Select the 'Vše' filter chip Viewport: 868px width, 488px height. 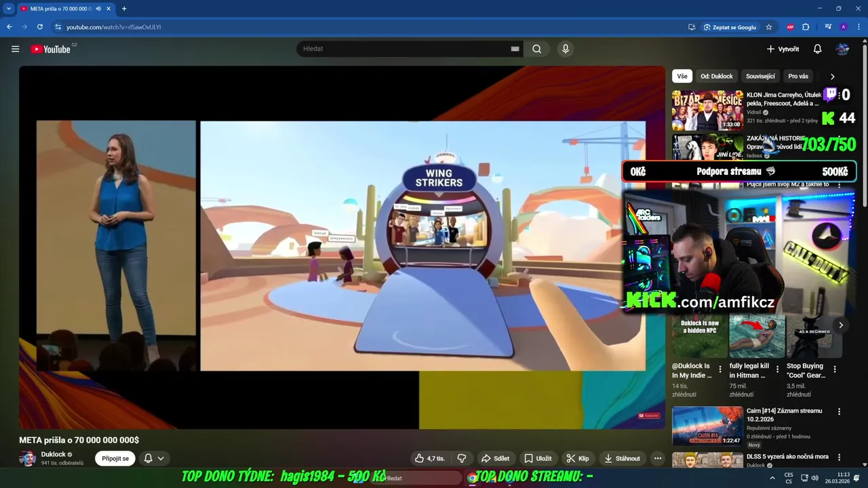click(x=682, y=77)
